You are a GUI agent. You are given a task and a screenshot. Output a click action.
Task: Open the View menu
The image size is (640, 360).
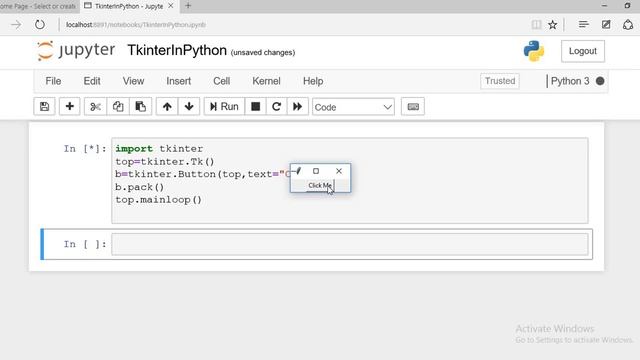(133, 81)
